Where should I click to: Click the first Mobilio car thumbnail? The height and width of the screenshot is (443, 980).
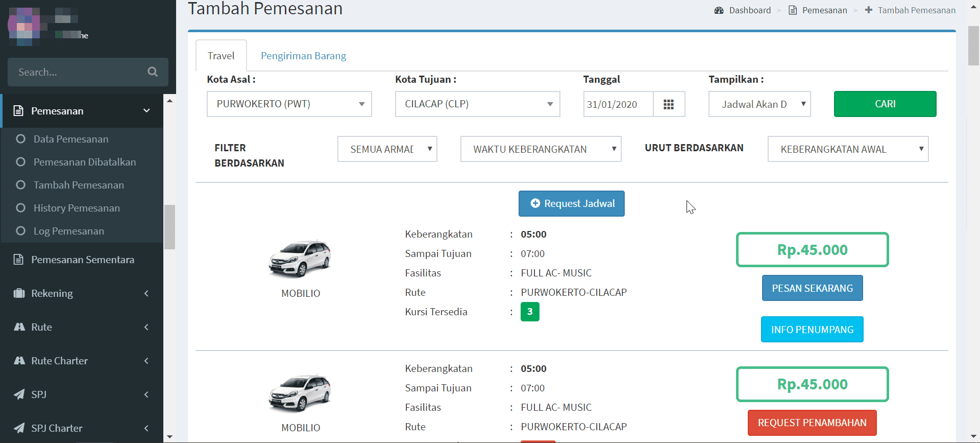(x=300, y=259)
